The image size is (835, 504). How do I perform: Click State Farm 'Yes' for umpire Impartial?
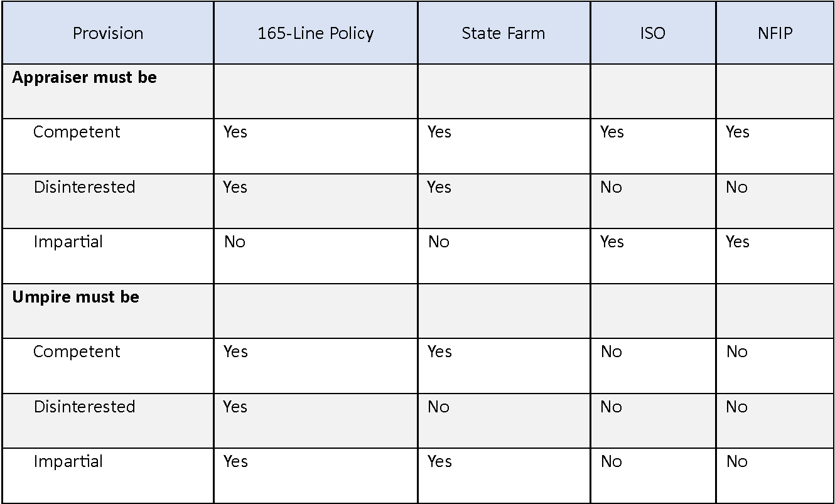(x=439, y=461)
